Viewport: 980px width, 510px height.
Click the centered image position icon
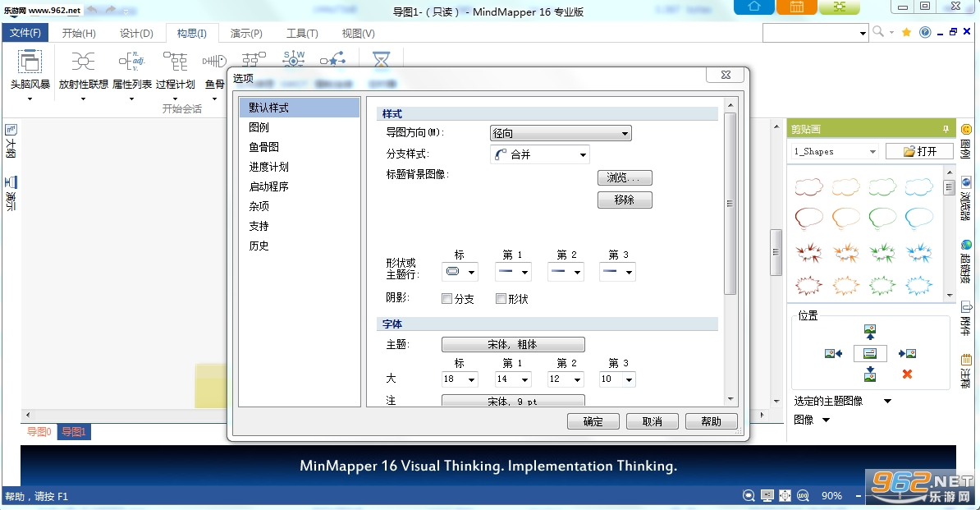870,353
